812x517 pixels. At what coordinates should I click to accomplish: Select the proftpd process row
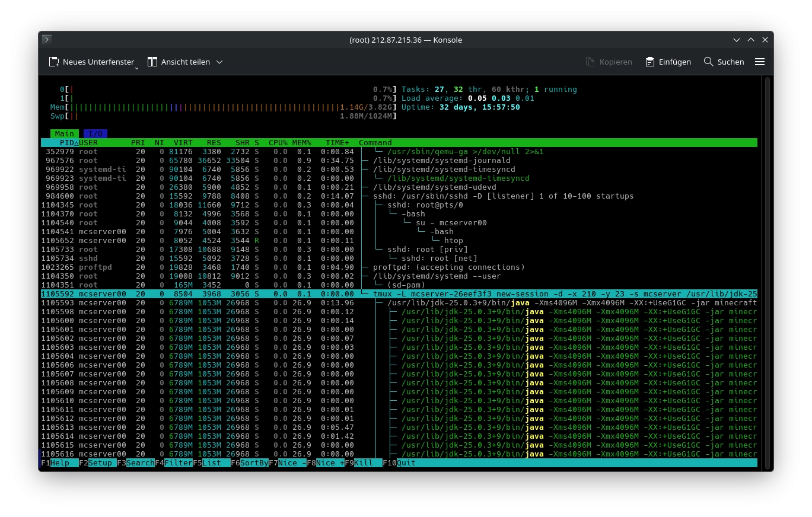click(x=399, y=267)
